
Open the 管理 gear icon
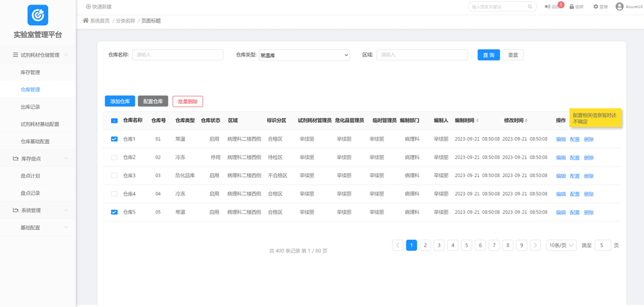[x=596, y=6]
